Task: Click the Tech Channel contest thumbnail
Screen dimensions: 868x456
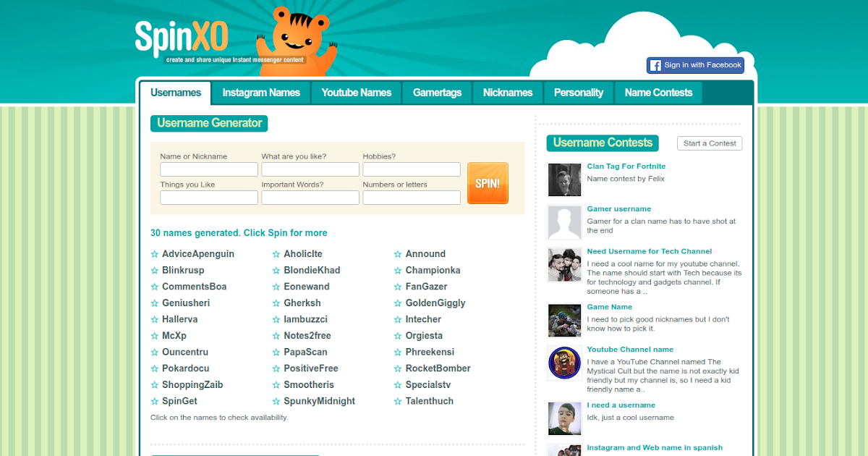Action: click(565, 265)
